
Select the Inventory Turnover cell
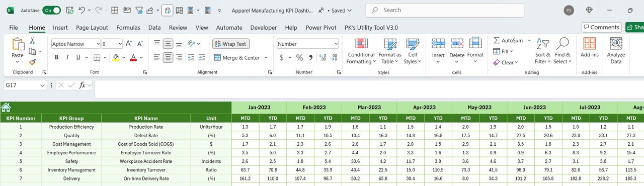click(x=146, y=170)
